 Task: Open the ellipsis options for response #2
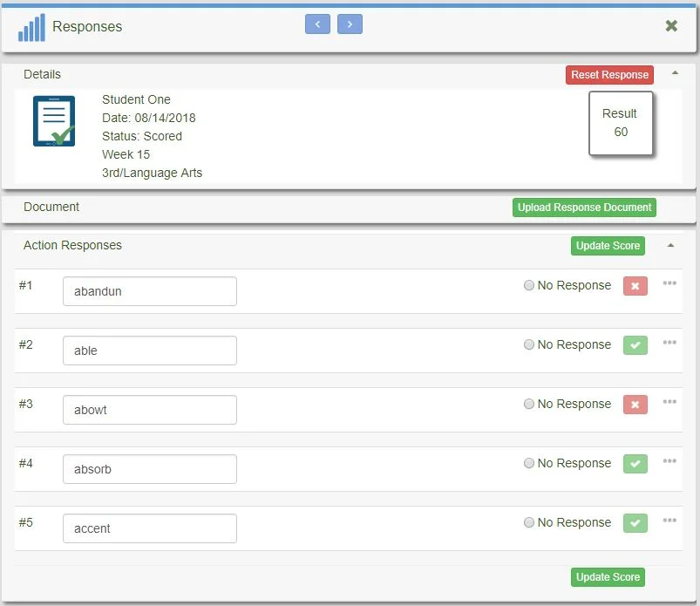point(668,343)
